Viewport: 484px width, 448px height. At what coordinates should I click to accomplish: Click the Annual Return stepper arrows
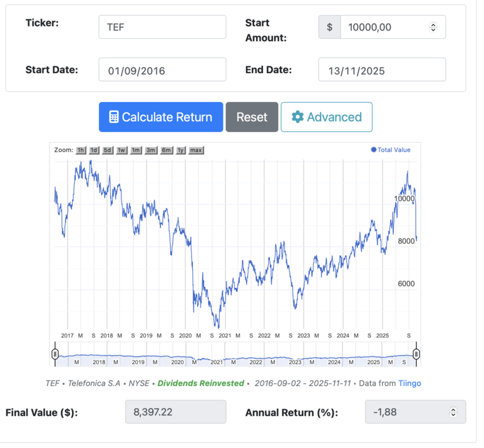(x=453, y=412)
